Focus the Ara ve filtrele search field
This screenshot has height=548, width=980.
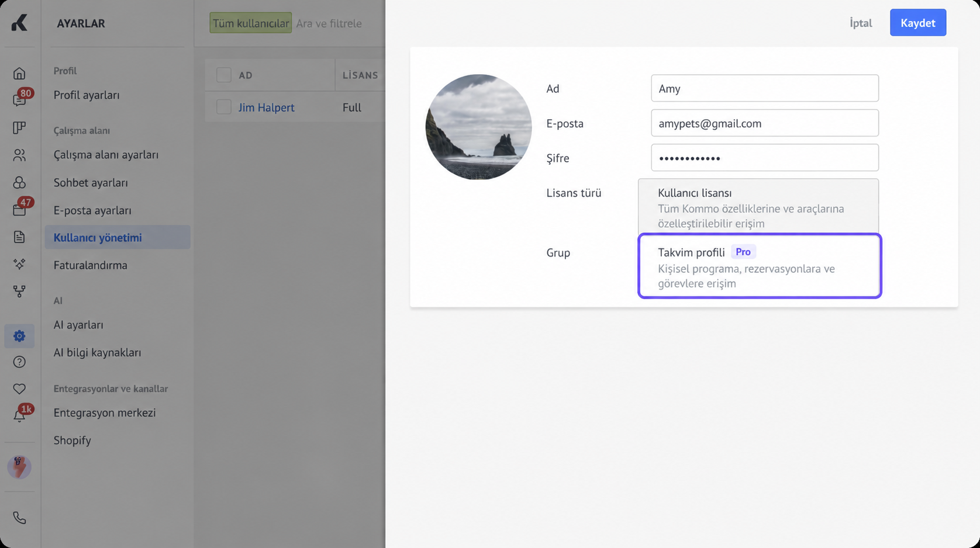pyautogui.click(x=329, y=23)
